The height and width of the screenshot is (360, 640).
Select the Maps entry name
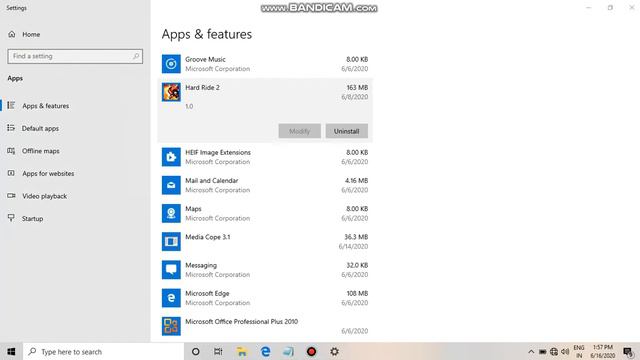point(193,209)
